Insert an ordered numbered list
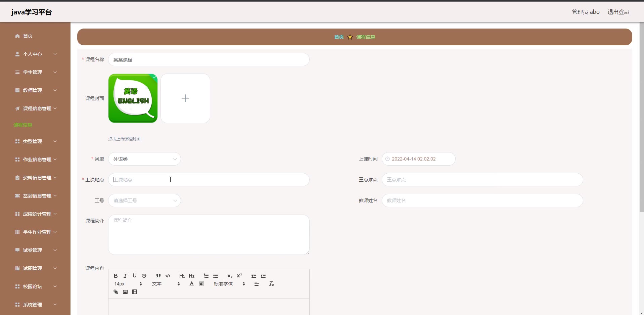Screen dimensions: 644x315 [206, 276]
